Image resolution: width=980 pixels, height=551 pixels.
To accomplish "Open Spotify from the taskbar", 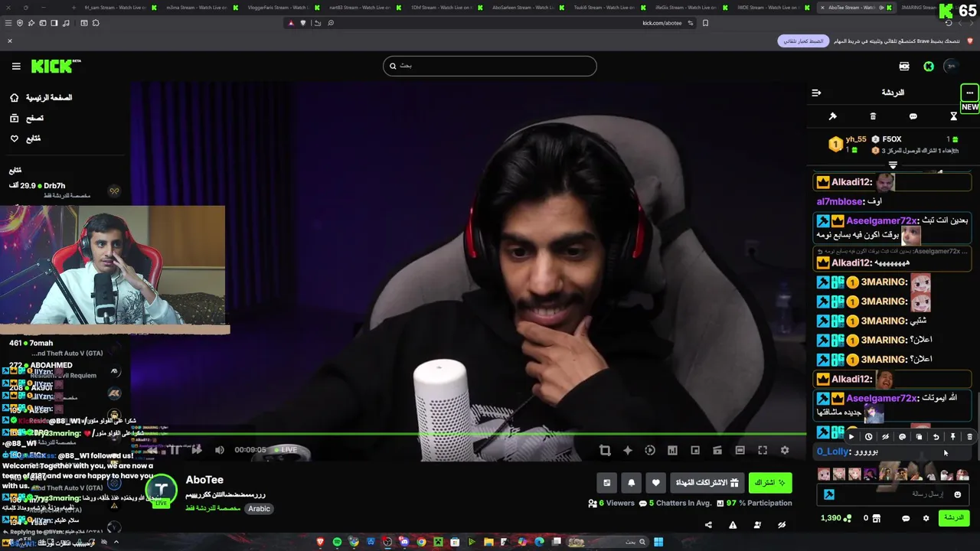I will pyautogui.click(x=337, y=542).
